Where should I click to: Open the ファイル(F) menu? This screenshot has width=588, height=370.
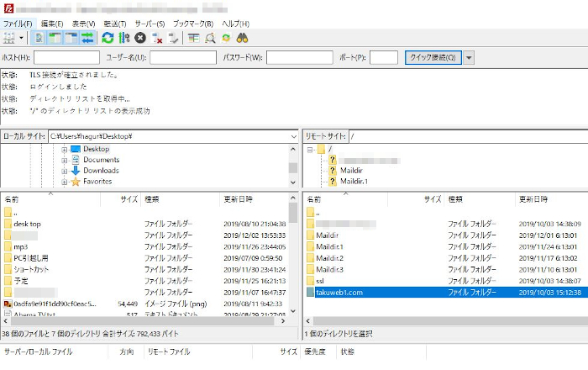[18, 24]
